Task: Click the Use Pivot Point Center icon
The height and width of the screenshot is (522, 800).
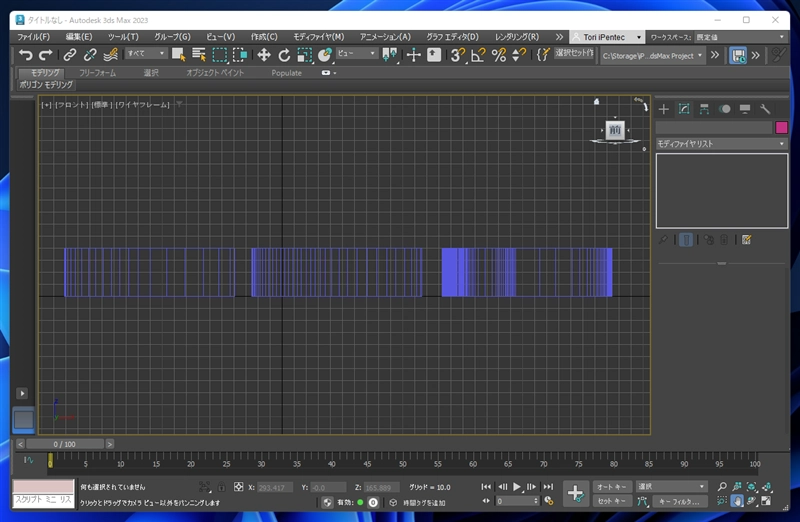Action: (390, 55)
